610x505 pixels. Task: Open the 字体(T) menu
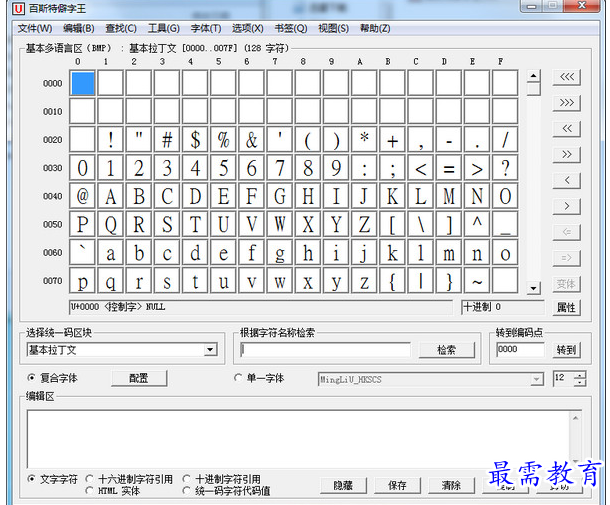[206, 28]
